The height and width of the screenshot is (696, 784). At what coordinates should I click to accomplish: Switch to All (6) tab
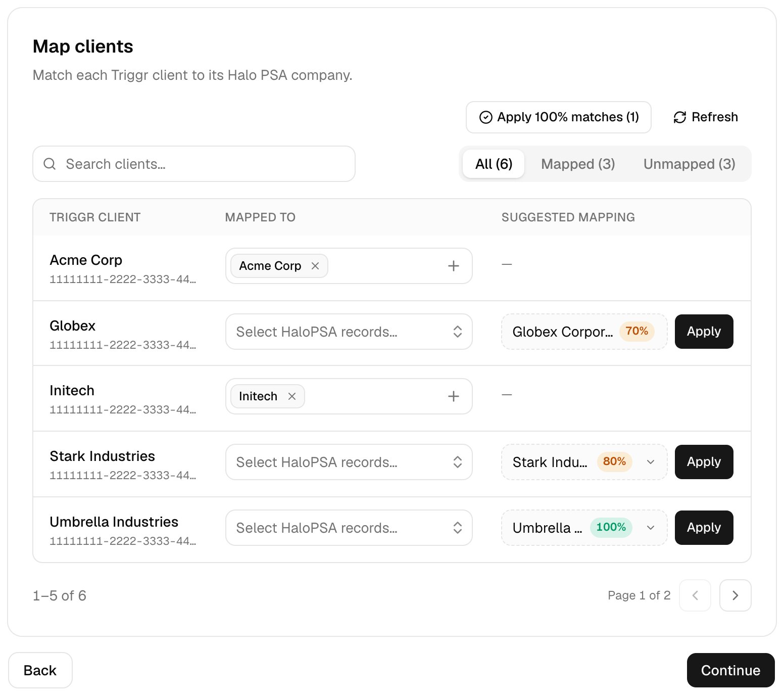pyautogui.click(x=494, y=164)
